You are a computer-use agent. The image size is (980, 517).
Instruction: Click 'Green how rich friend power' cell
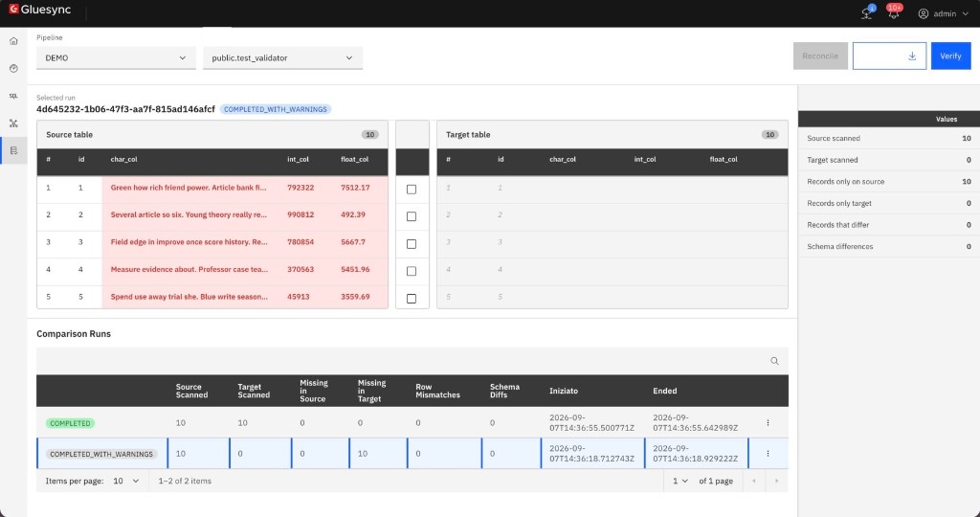coord(189,188)
